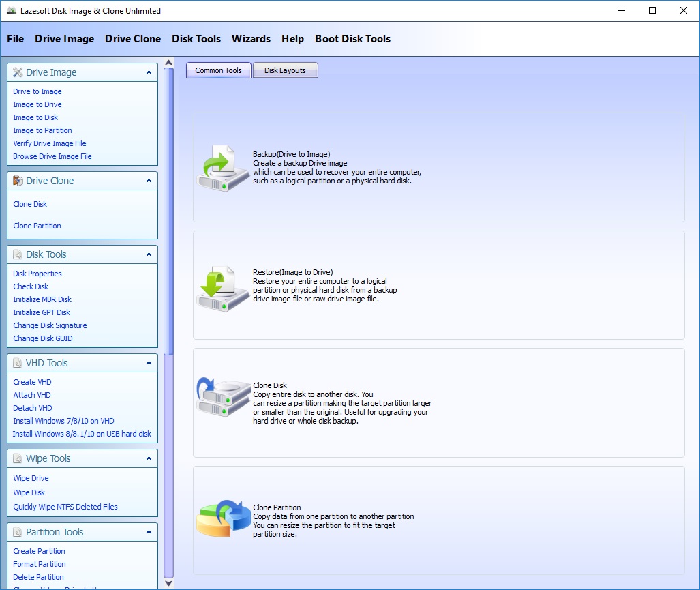This screenshot has width=700, height=590.
Task: Open the Boot Disk Tools menu
Action: click(x=352, y=39)
